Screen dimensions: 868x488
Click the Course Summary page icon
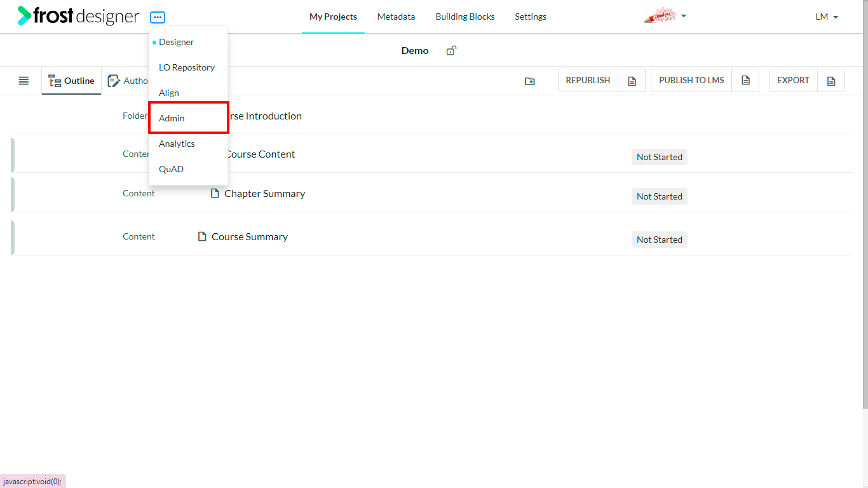point(202,236)
